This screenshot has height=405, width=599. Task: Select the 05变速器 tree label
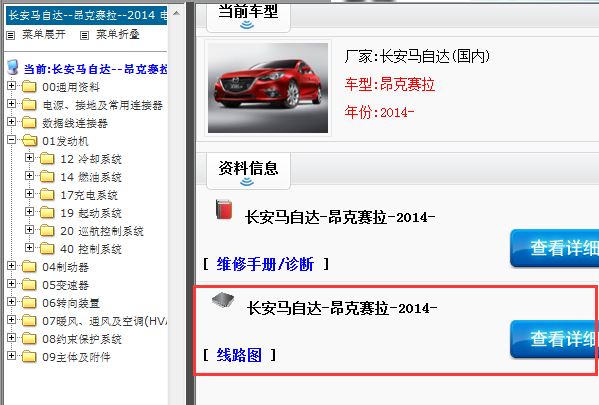65,285
